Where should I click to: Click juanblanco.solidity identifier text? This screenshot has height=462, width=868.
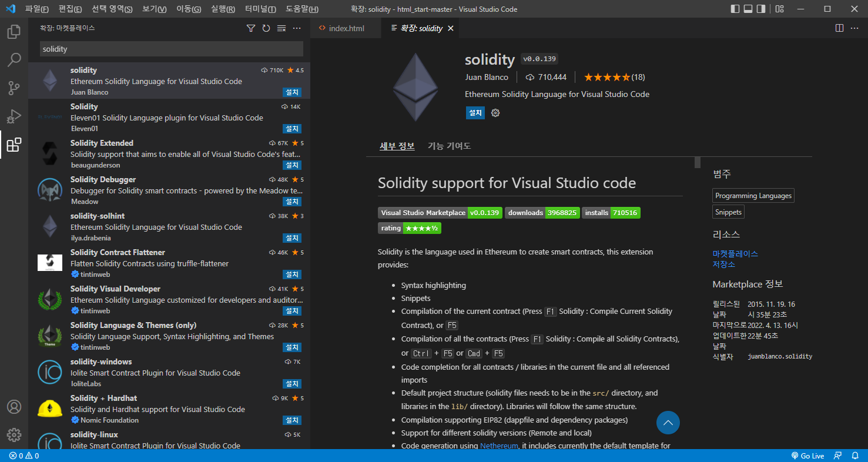[780, 356]
